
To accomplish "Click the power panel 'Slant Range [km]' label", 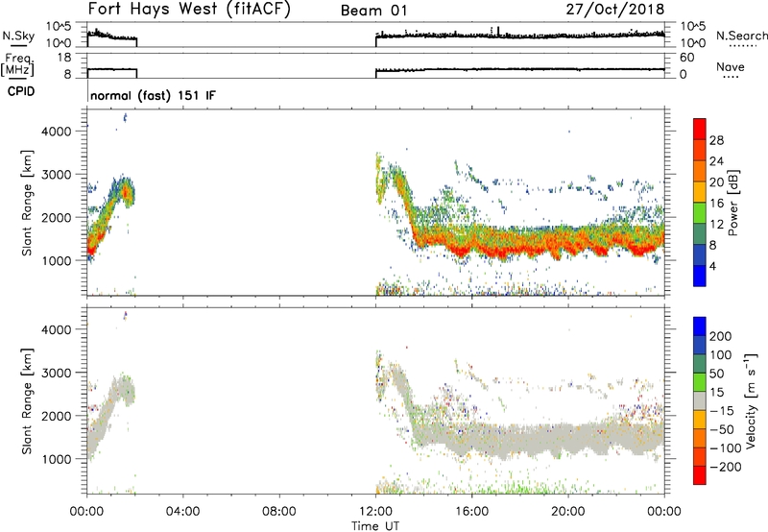I will click(27, 203).
